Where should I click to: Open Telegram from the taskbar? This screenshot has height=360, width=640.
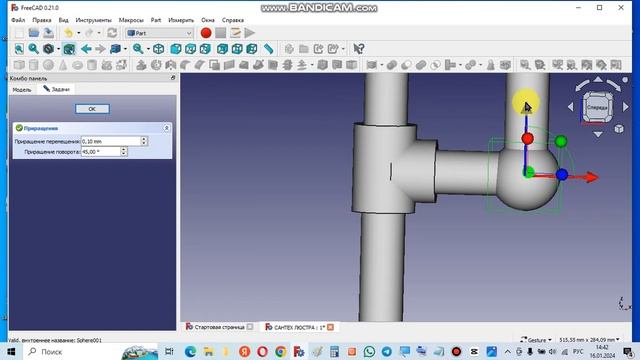click(387, 351)
